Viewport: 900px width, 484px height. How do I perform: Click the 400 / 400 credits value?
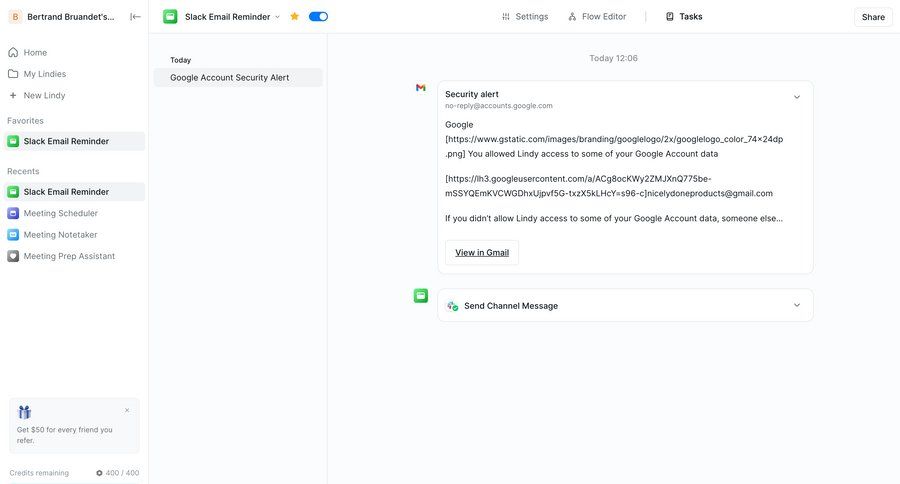(x=122, y=473)
